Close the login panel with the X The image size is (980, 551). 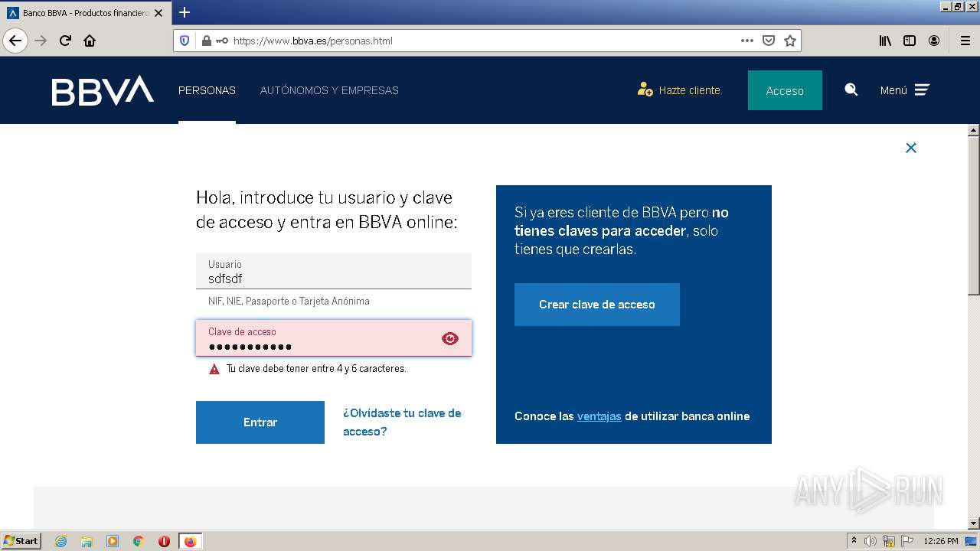[x=911, y=148]
